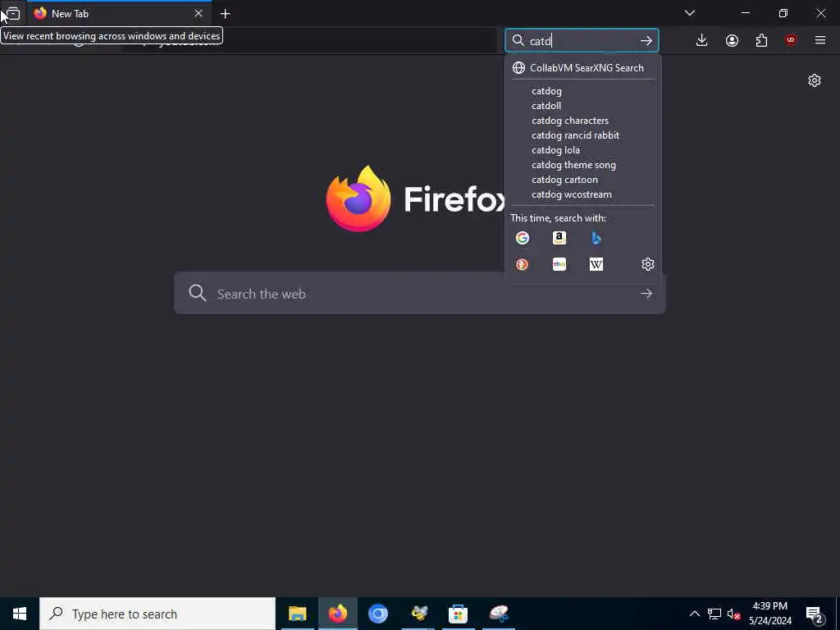Viewport: 840px width, 630px height.
Task: Choose the catdog cartoon suggestion
Action: click(583, 180)
